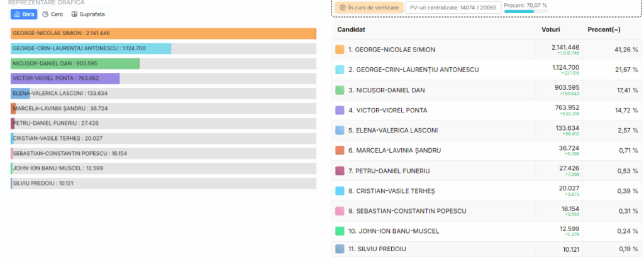This screenshot has height=260, width=644.
Task: Click the Procent progress bar
Action: tap(526, 11)
